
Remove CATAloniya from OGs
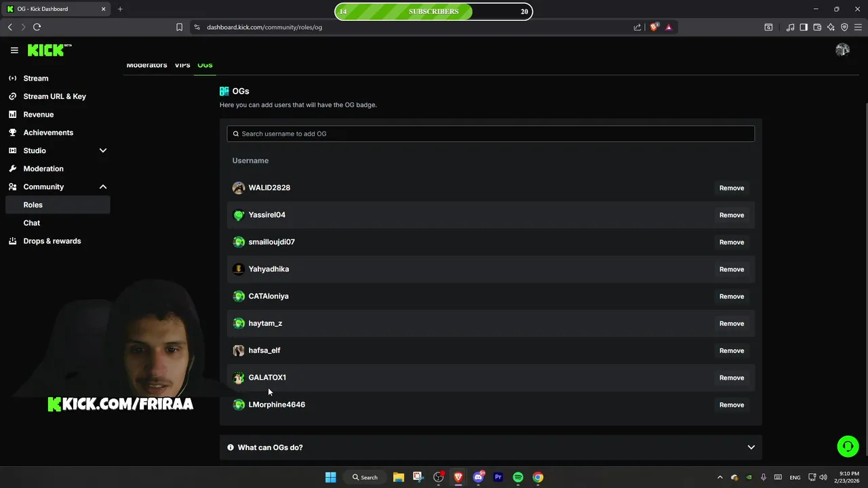click(x=732, y=296)
